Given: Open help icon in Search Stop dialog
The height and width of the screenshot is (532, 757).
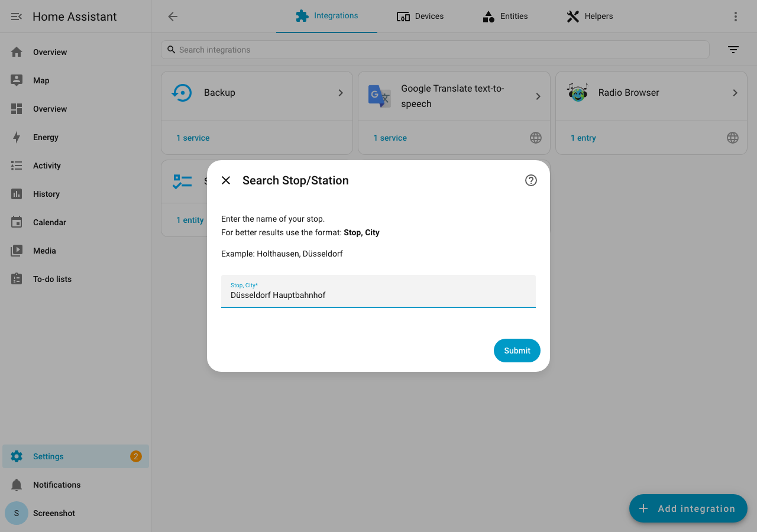Looking at the screenshot, I should point(531,180).
